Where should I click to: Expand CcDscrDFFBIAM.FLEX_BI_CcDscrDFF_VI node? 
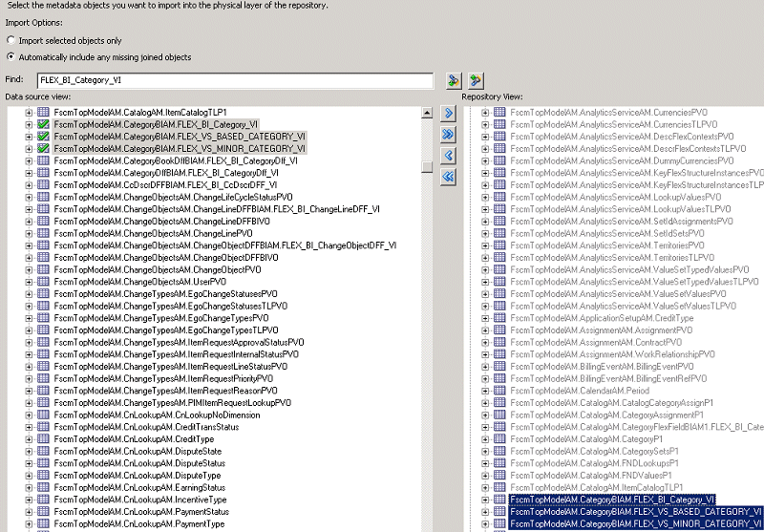pyautogui.click(x=29, y=185)
